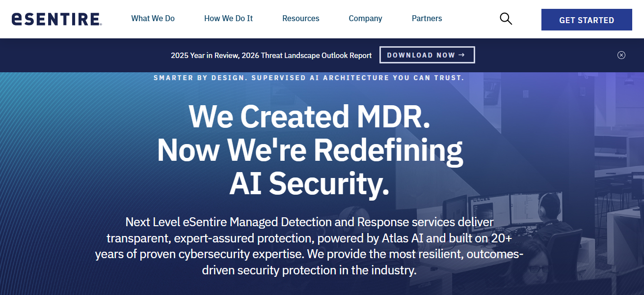Click the eSentire logo
644x295 pixels.
click(x=56, y=19)
